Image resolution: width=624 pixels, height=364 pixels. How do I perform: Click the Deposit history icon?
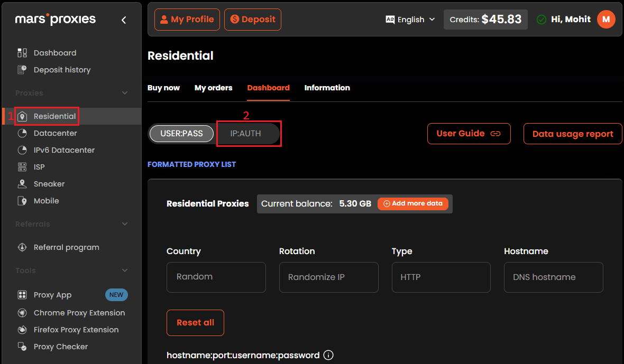point(22,70)
